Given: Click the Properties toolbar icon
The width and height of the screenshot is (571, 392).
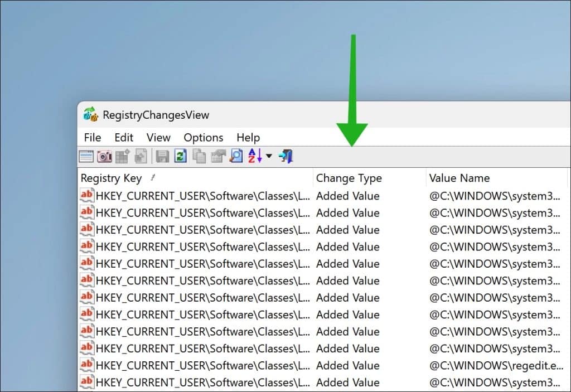Looking at the screenshot, I should (218, 157).
